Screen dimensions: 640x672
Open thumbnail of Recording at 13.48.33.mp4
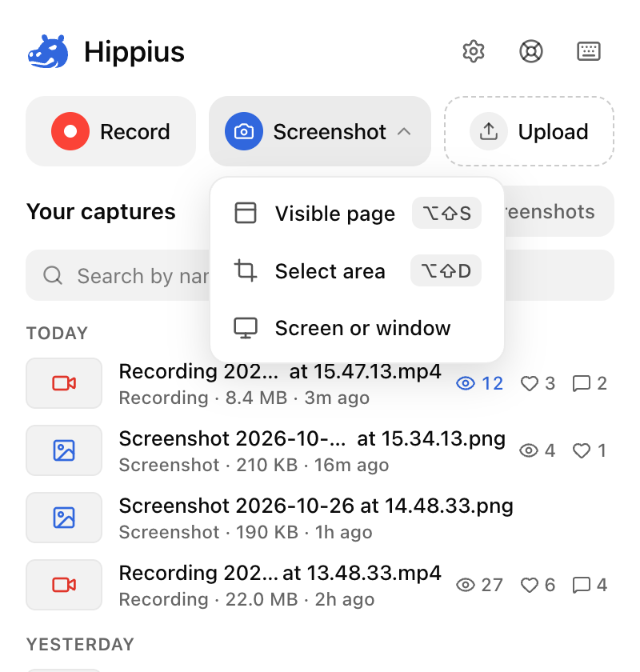point(64,585)
